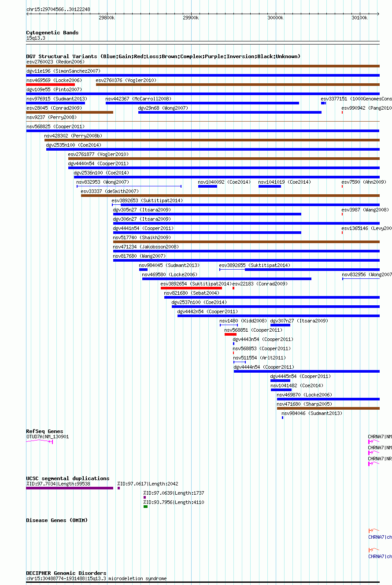This screenshot has height=585, width=392.
Task: Click the purple 99538-length segmental duplication bar
Action: tap(70, 488)
